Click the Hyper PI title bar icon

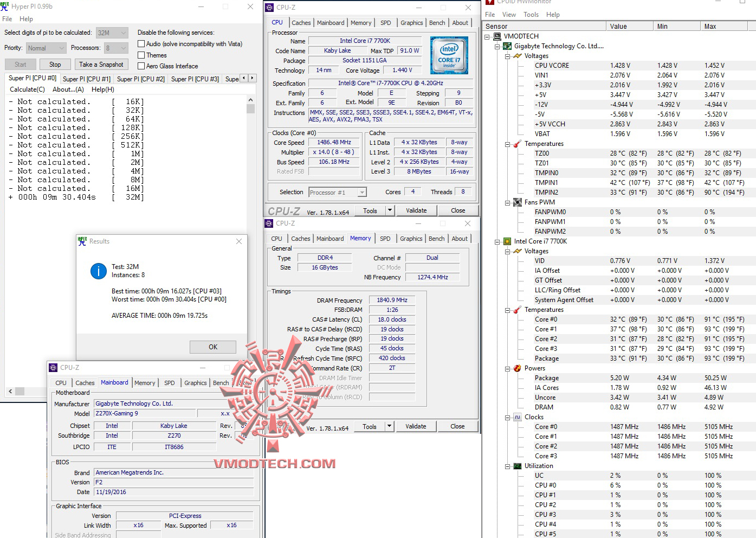click(x=4, y=6)
